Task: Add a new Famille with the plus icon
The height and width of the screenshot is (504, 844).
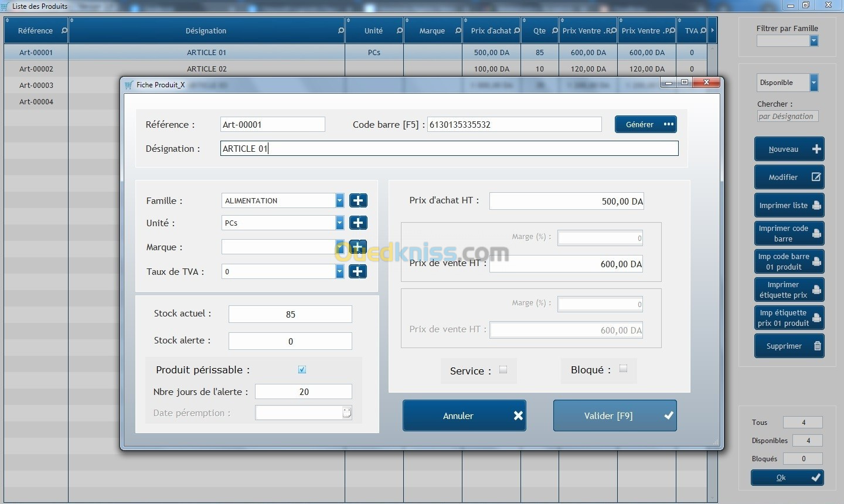Action: pyautogui.click(x=358, y=200)
